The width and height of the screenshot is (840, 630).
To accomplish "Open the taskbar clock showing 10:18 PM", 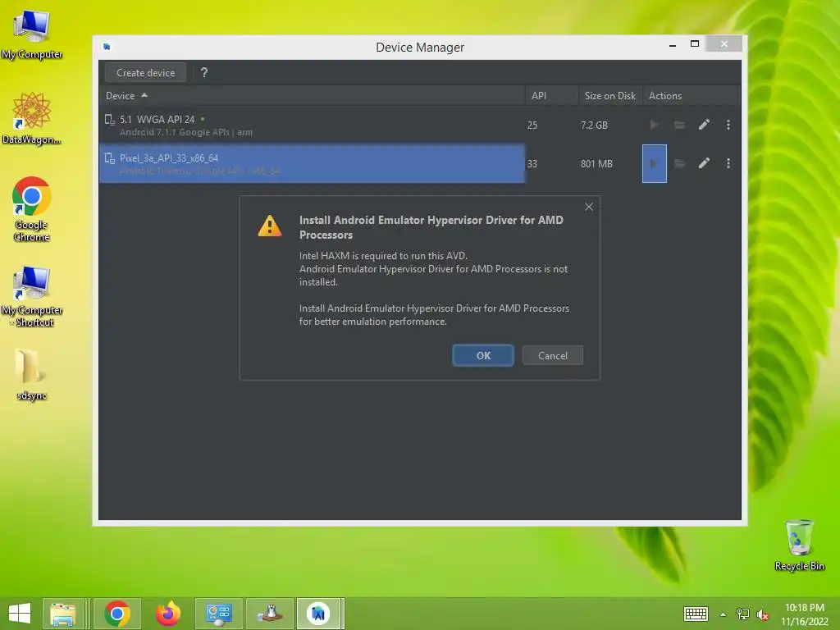I will tap(804, 614).
